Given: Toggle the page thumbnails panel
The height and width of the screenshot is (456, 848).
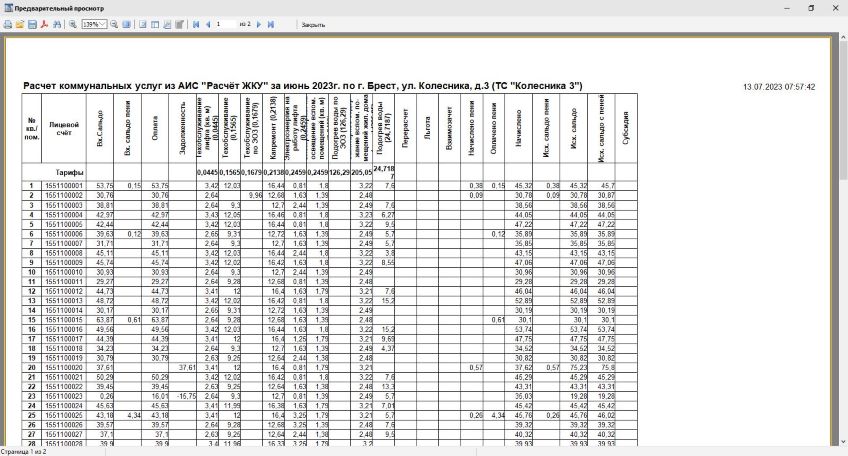Looking at the screenshot, I should point(155,23).
